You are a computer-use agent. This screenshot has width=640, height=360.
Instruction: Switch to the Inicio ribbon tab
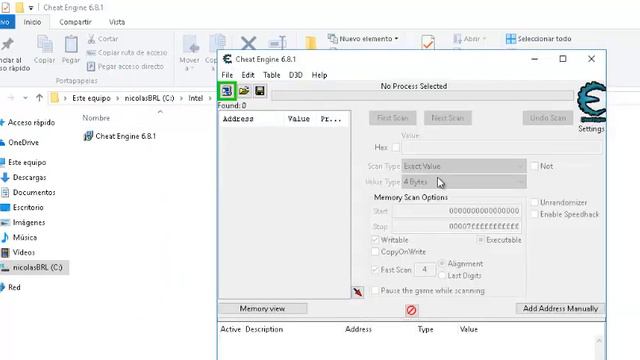tap(32, 22)
